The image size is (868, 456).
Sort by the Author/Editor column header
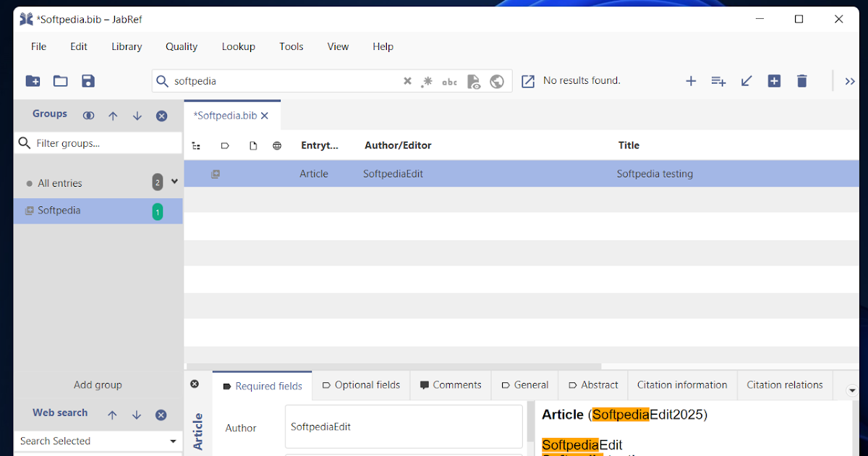(398, 145)
